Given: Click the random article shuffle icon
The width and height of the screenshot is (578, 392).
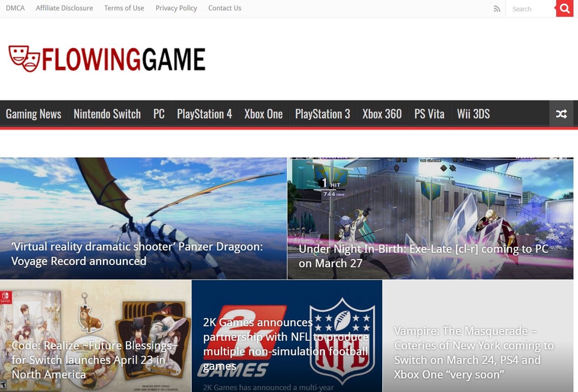Looking at the screenshot, I should [561, 114].
